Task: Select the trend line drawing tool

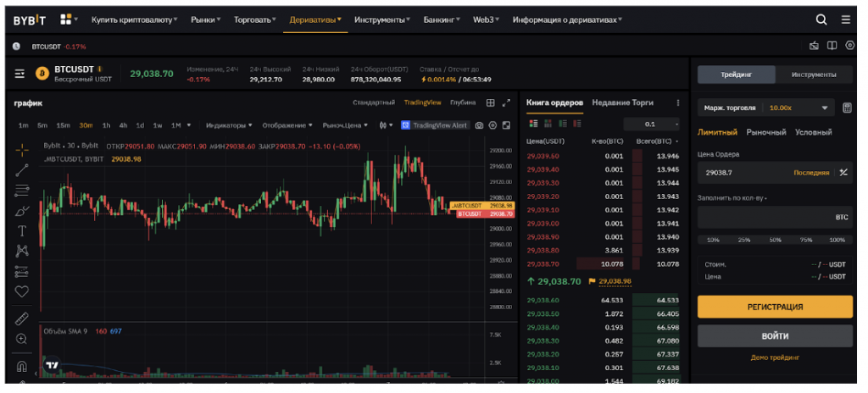Action: (x=22, y=170)
